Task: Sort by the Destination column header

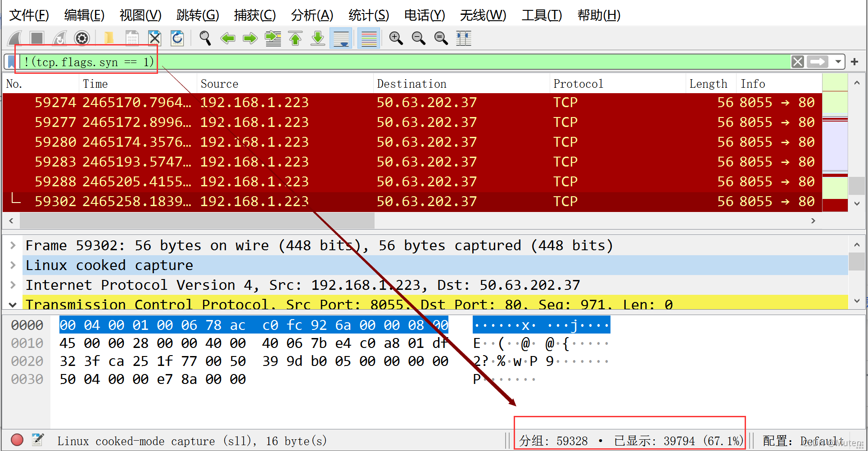Action: coord(461,84)
